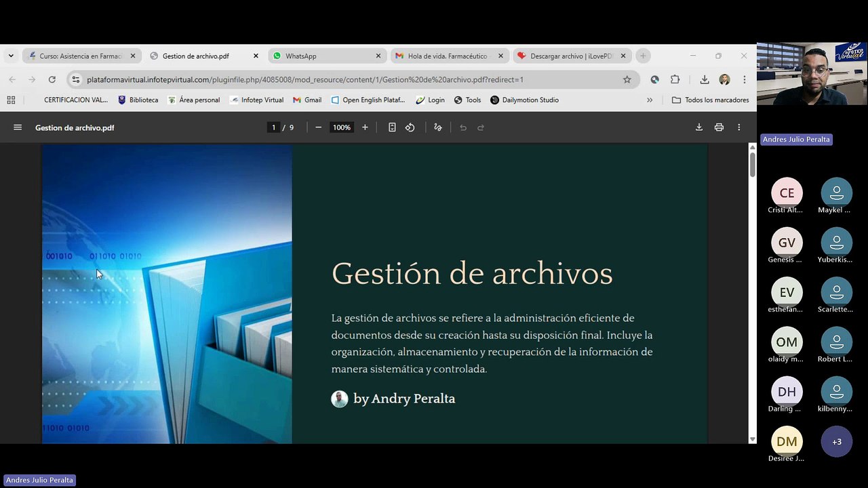This screenshot has height=488, width=868.
Task: Select participant EV esthefan avatar
Action: click(787, 292)
